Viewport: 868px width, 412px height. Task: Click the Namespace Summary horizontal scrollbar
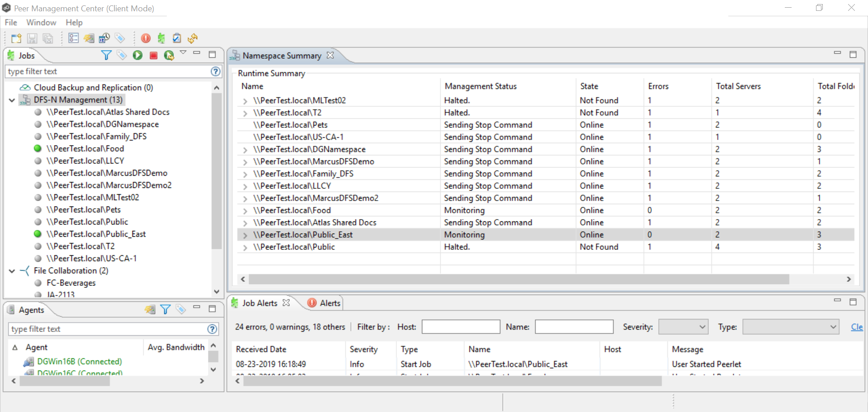(519, 279)
